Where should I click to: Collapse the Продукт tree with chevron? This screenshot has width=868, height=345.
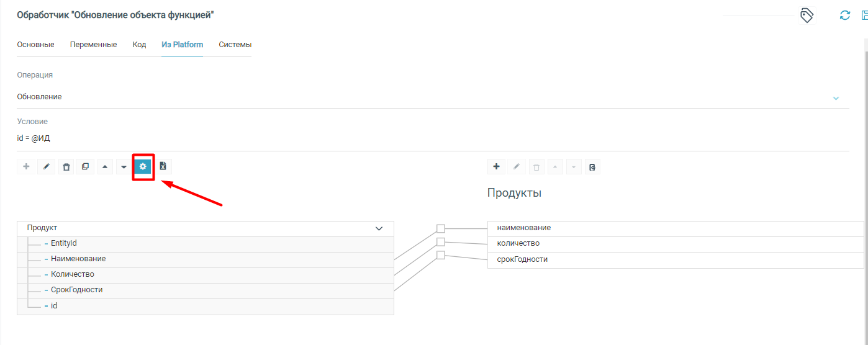(379, 228)
